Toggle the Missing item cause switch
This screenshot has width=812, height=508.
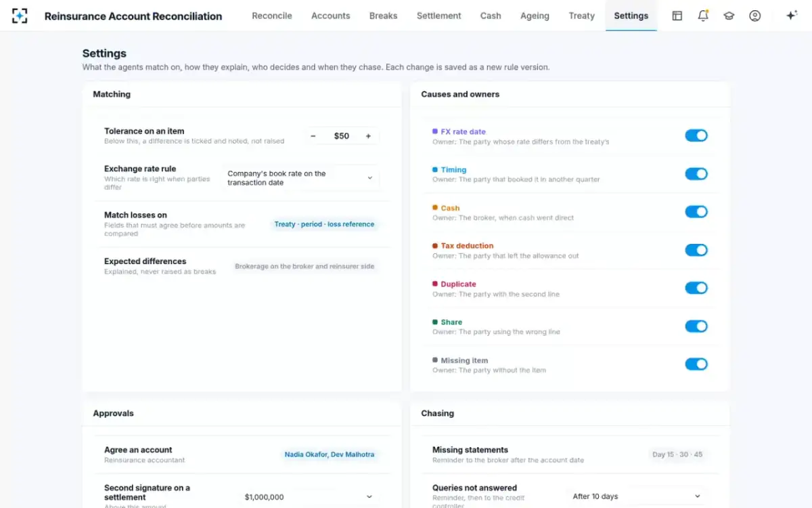696,364
